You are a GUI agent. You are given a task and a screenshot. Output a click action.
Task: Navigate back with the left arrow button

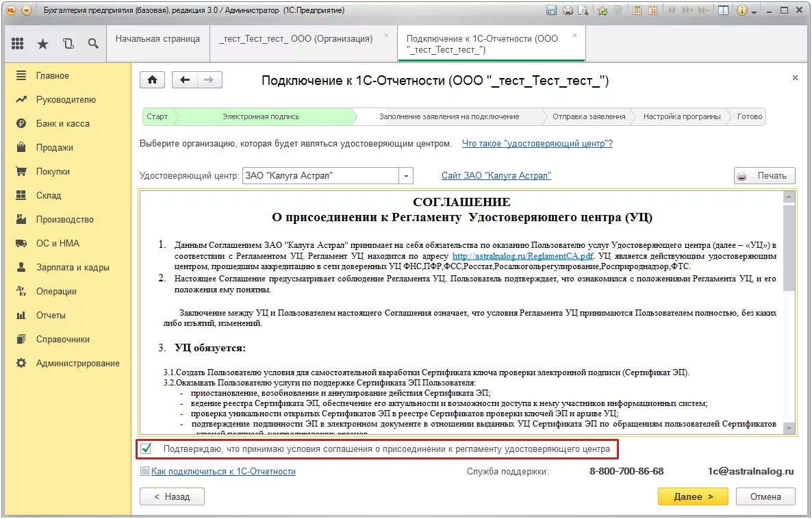[184, 79]
